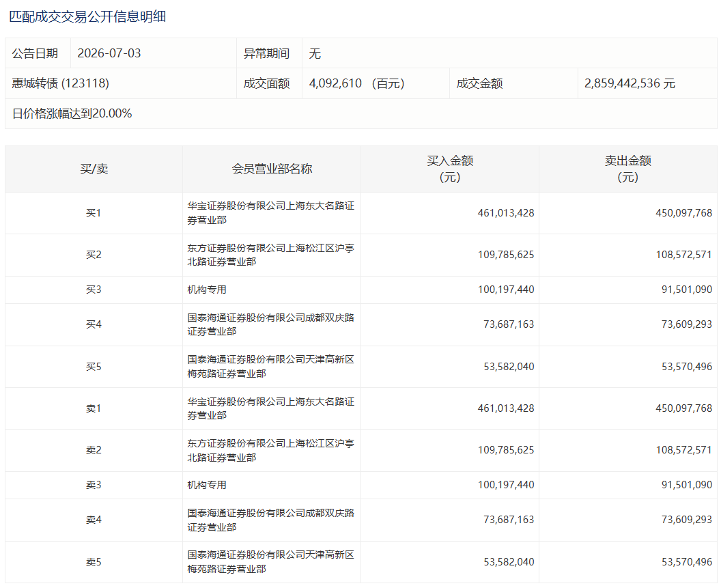The image size is (721, 588).
Task: Select the 成交面额 label
Action: 266,83
